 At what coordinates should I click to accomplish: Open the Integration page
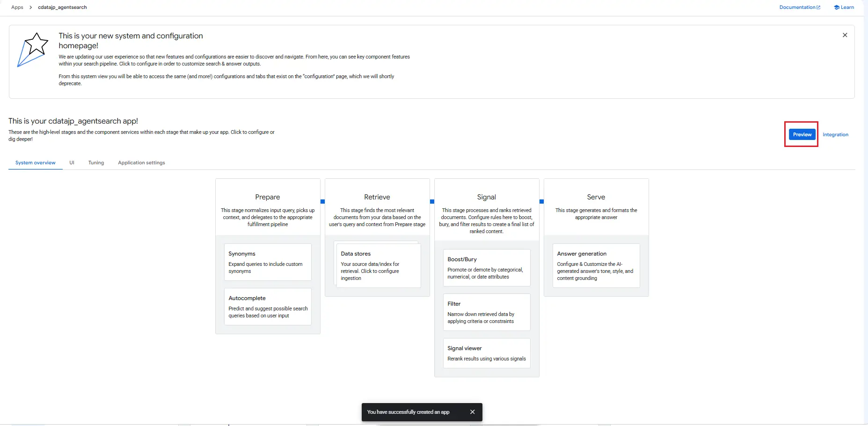click(835, 135)
